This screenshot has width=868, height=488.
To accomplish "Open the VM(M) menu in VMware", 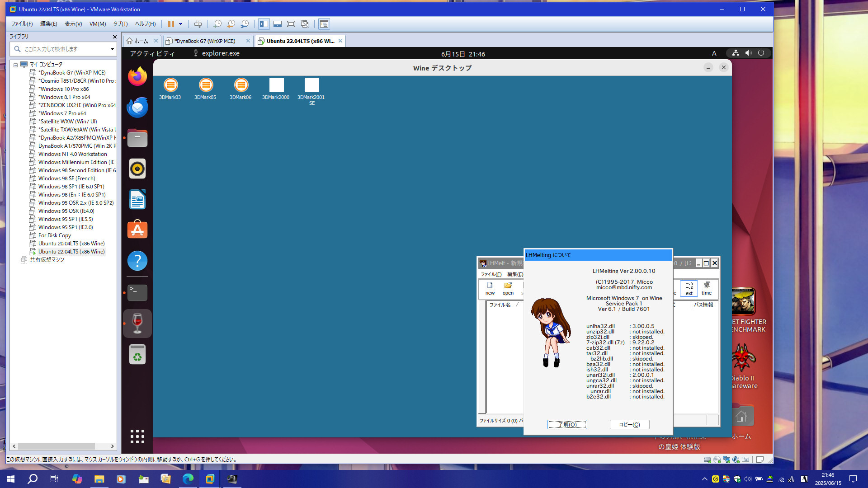I will click(98, 24).
